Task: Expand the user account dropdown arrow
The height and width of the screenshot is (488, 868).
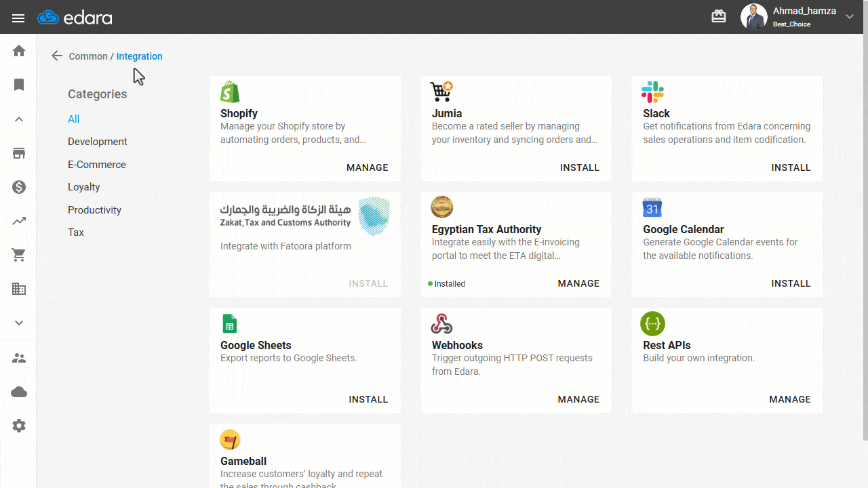Action: [850, 17]
